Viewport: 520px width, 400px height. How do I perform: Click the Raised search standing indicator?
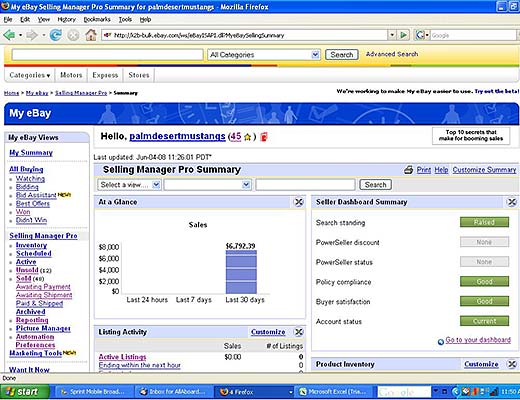[484, 222]
